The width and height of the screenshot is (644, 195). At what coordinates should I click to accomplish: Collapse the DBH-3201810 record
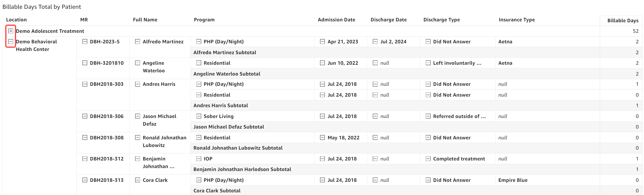click(x=85, y=63)
